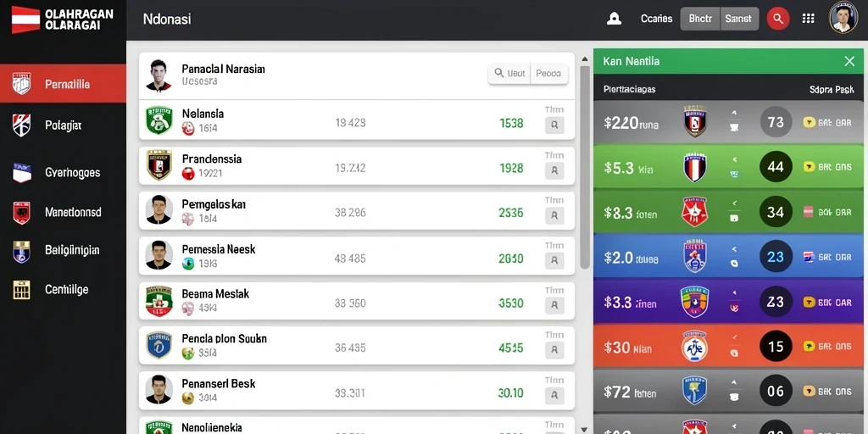Click the Uect search button in list header
This screenshot has height=434, width=868.
[x=509, y=73]
